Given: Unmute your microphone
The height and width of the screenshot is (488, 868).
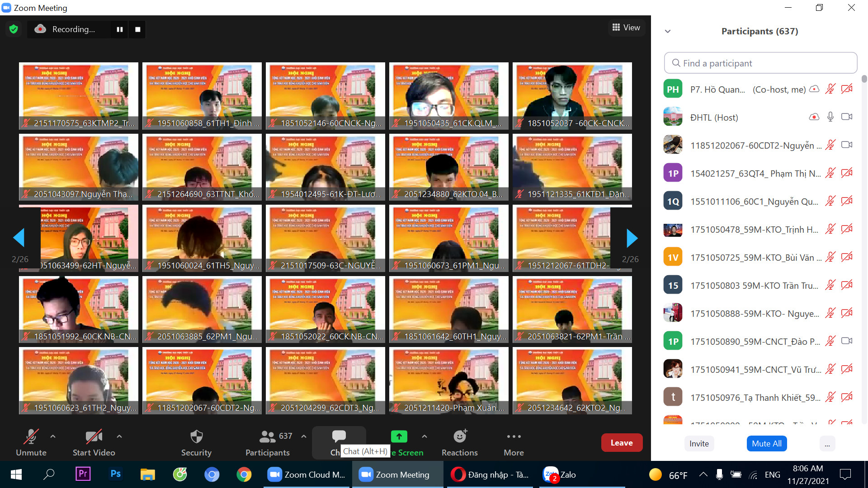Looking at the screenshot, I should (31, 442).
